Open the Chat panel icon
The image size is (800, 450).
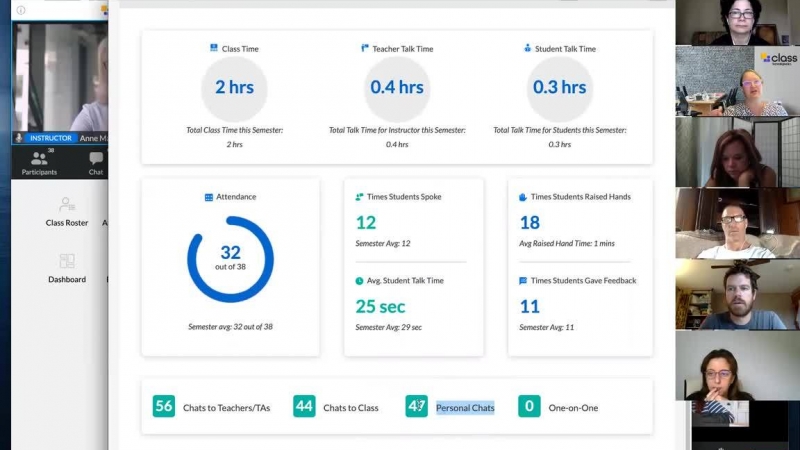pyautogui.click(x=96, y=159)
